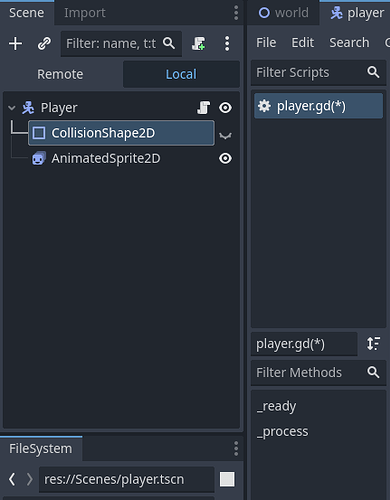
Task: Go to previous folder in FileSystem
Action: [x=12, y=479]
